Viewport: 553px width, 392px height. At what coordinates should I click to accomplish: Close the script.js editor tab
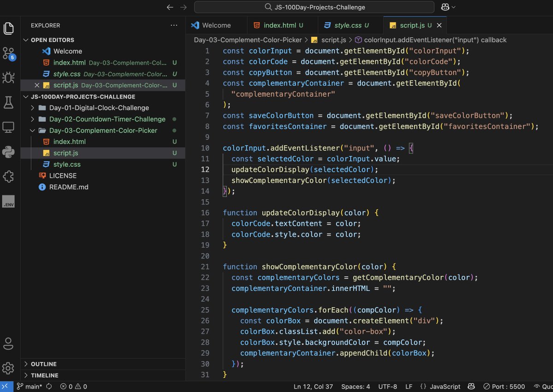pyautogui.click(x=439, y=25)
